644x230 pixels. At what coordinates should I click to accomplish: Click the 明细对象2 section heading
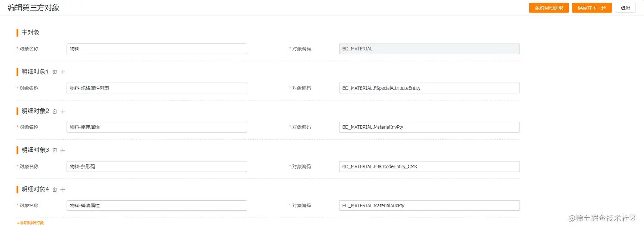(35, 111)
